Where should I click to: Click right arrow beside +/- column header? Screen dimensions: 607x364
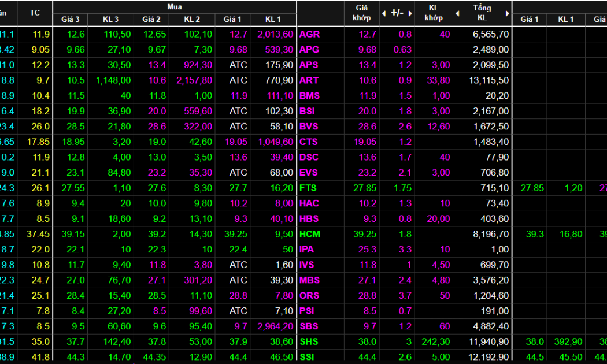(410, 13)
